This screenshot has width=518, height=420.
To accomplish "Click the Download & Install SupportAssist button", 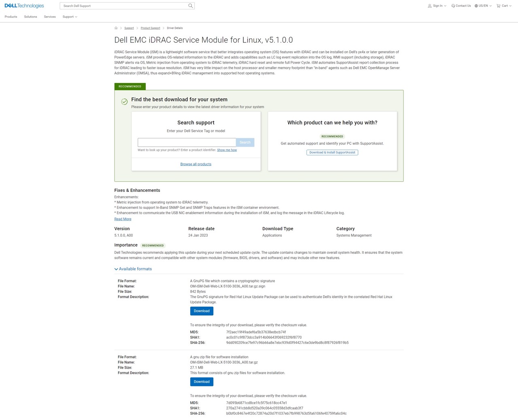I will click(332, 153).
